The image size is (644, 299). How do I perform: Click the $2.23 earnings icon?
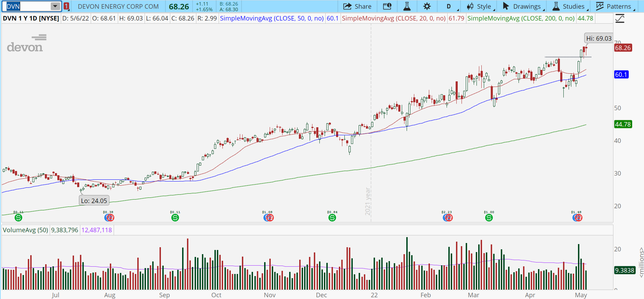[x=448, y=218]
